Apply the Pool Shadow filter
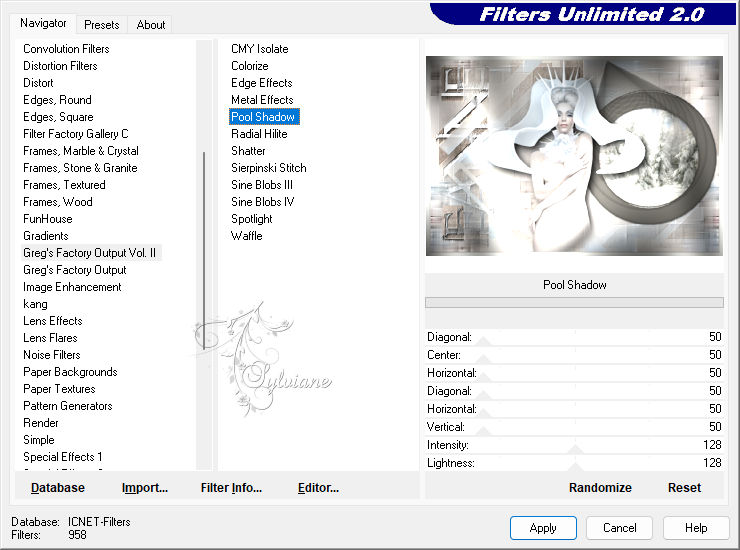Viewport: 740px width, 550px height. point(543,527)
